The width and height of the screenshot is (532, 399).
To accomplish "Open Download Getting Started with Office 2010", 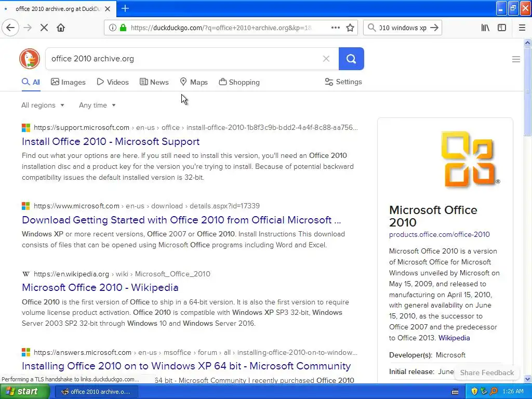I will 181,220.
